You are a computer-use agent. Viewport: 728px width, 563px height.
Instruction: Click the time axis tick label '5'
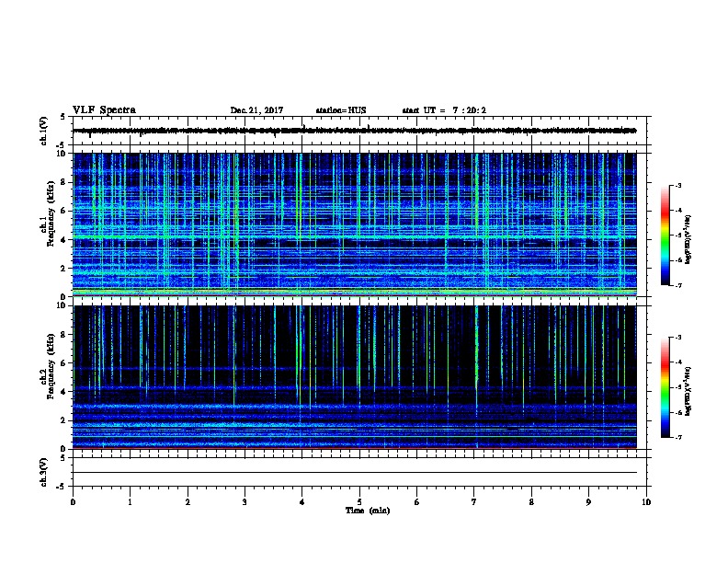[359, 502]
